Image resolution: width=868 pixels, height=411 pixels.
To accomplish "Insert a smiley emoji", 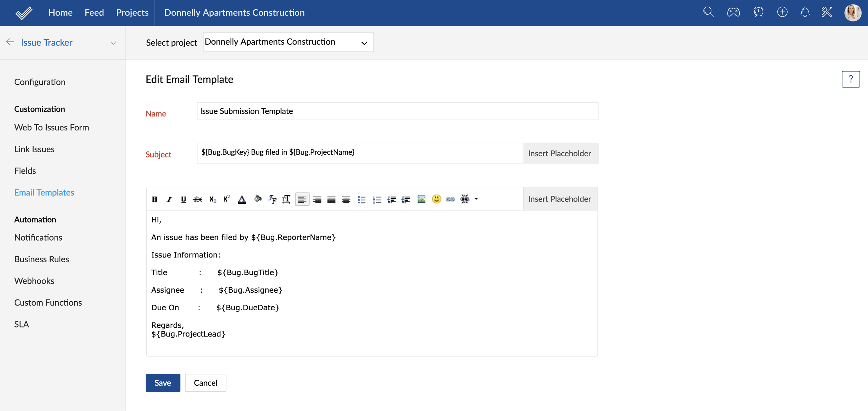I will tap(437, 199).
